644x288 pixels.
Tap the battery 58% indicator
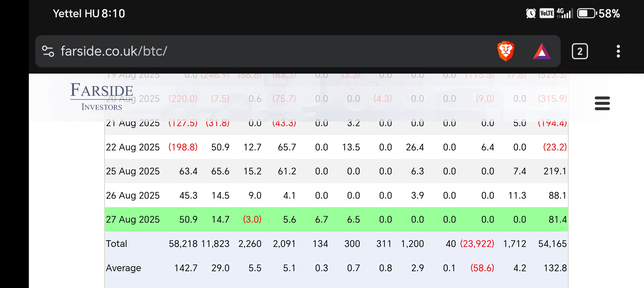(598, 13)
